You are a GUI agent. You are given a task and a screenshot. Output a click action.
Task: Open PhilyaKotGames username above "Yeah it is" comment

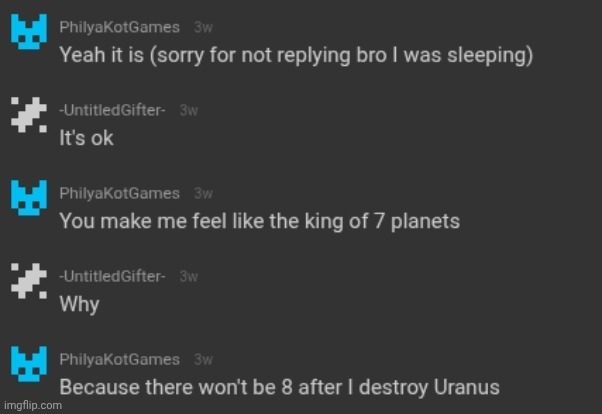pyautogui.click(x=120, y=27)
